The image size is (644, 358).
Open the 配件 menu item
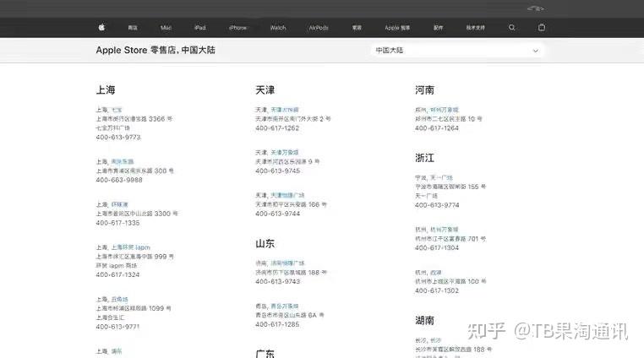tap(439, 28)
